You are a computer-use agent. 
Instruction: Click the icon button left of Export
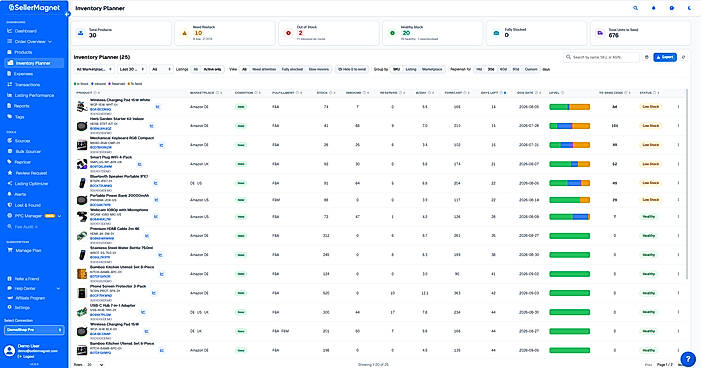[x=646, y=57]
